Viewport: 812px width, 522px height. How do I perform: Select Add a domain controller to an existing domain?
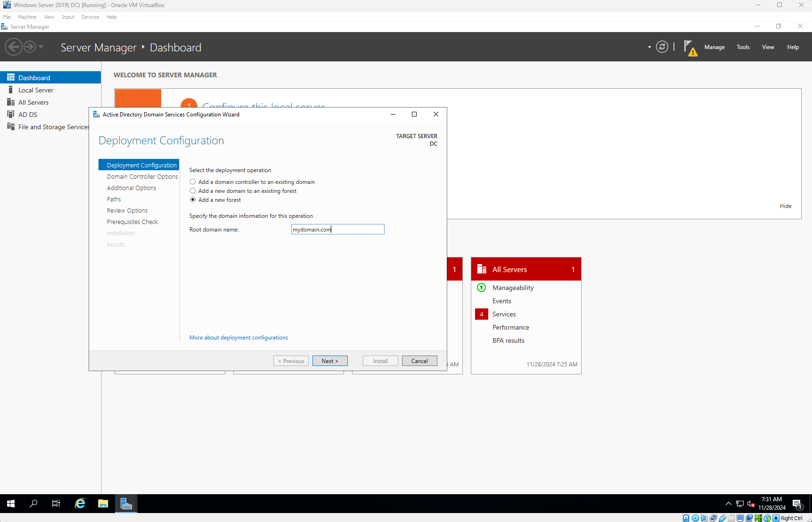click(252, 182)
